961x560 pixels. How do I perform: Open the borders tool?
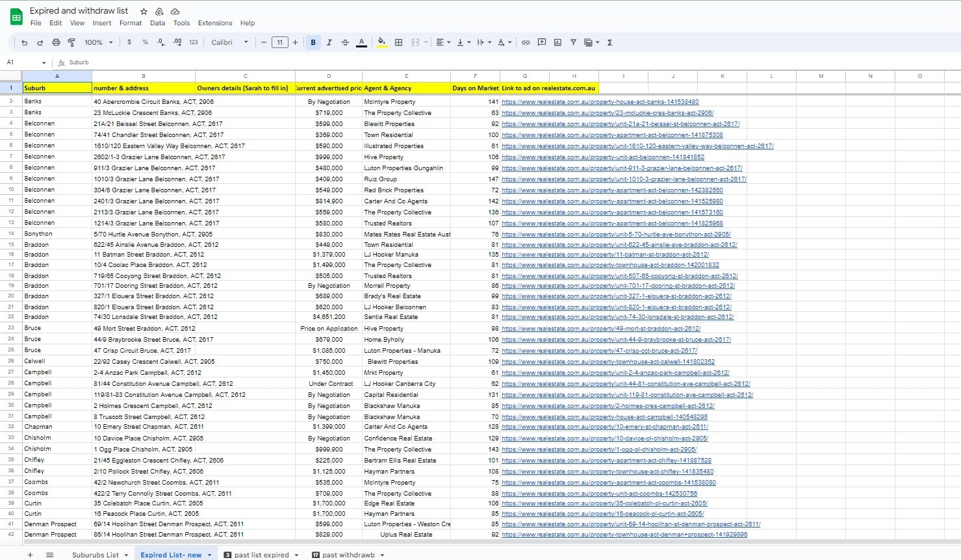point(398,42)
